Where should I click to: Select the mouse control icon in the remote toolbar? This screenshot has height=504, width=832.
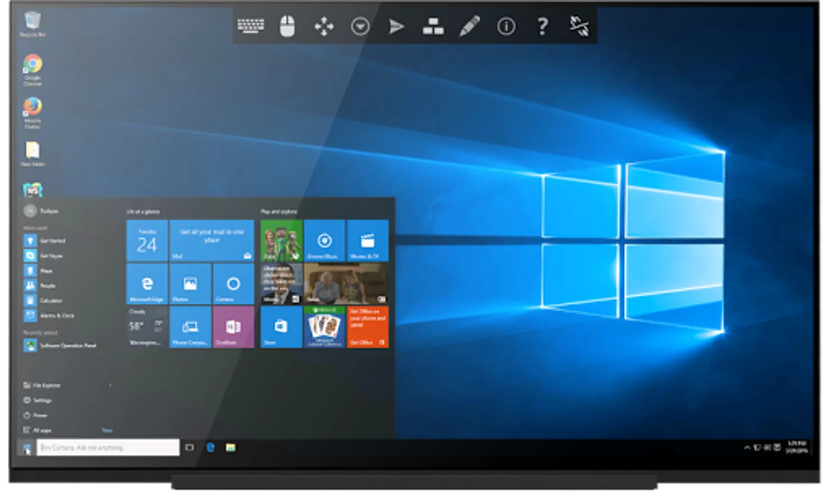coord(287,26)
